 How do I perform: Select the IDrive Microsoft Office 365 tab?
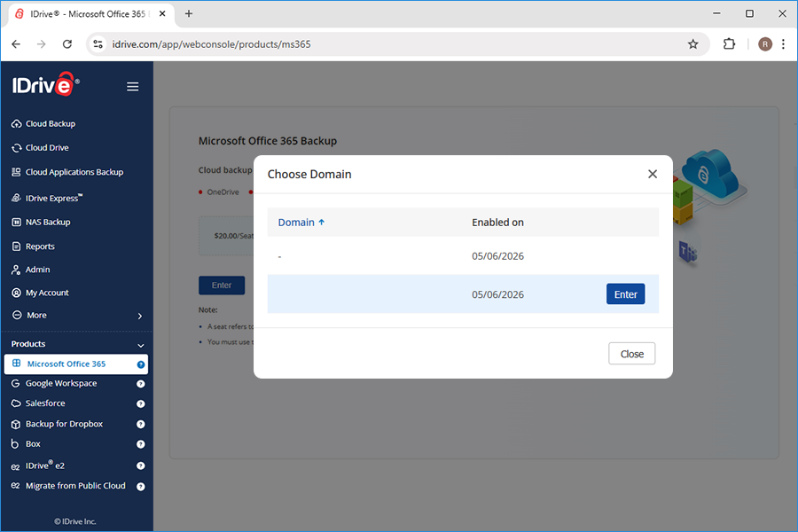click(x=91, y=14)
